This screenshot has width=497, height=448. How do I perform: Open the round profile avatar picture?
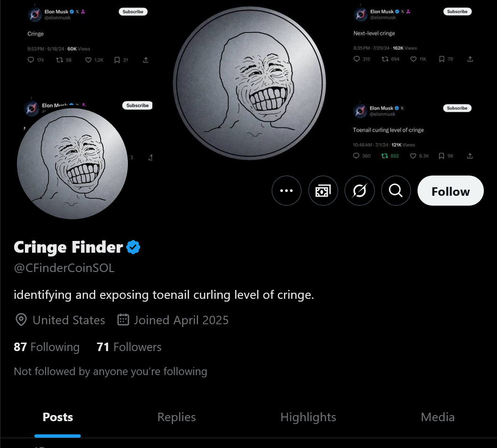pos(72,163)
